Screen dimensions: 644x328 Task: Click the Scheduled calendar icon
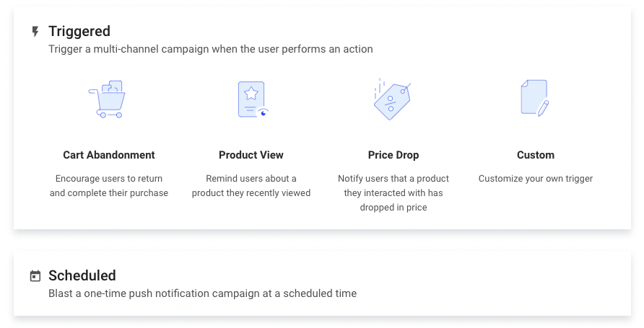(x=35, y=276)
